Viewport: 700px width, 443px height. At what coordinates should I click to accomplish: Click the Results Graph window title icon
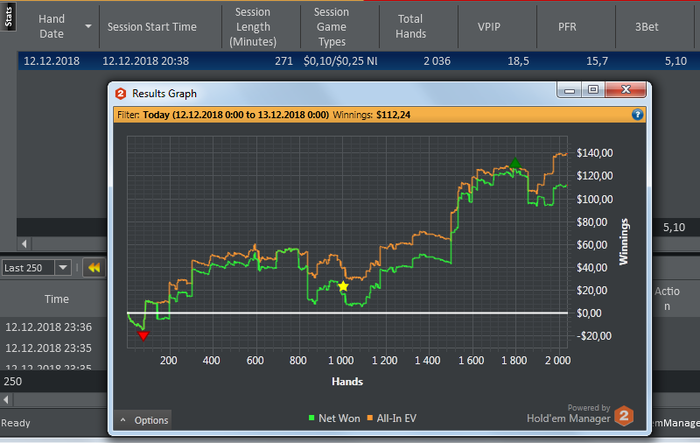pyautogui.click(x=121, y=93)
